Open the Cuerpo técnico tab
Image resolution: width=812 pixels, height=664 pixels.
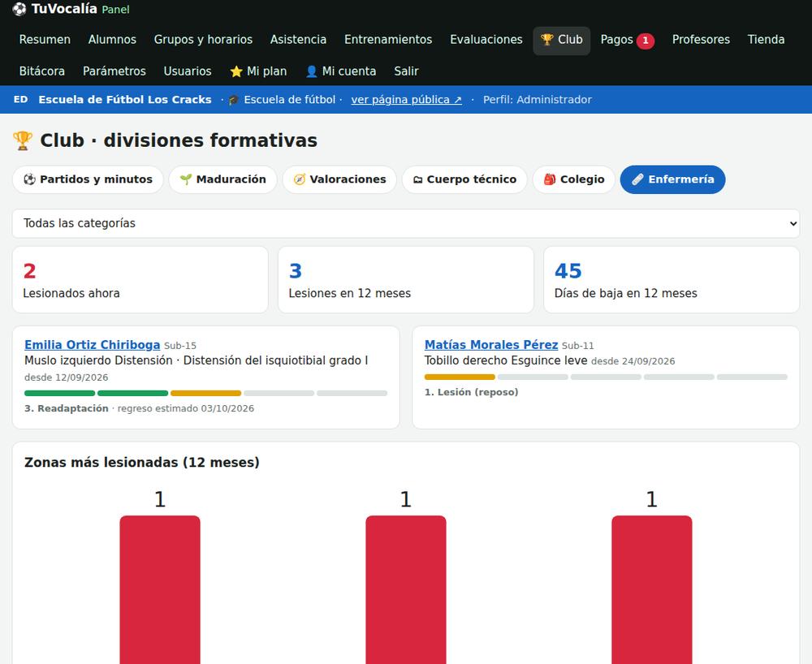[x=464, y=179]
